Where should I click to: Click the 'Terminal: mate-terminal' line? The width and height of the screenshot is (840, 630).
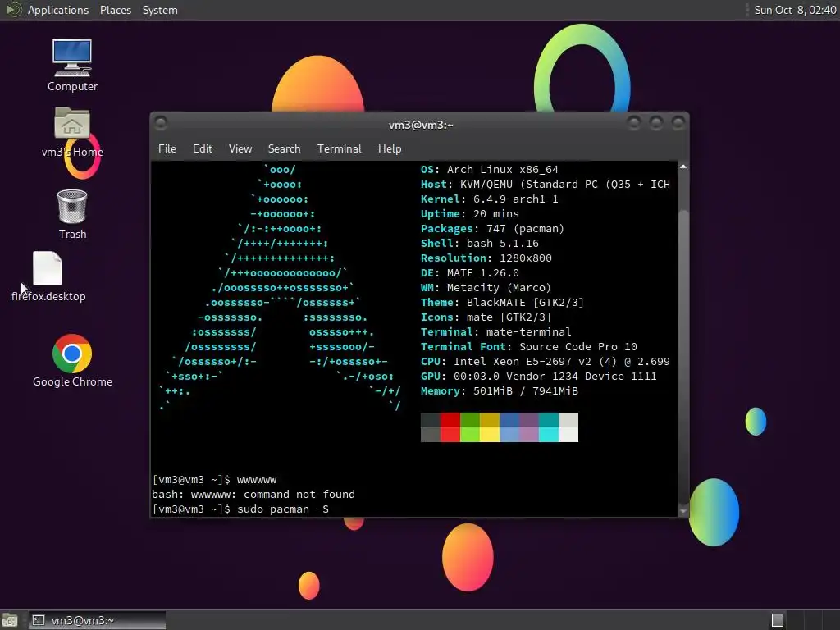point(495,331)
